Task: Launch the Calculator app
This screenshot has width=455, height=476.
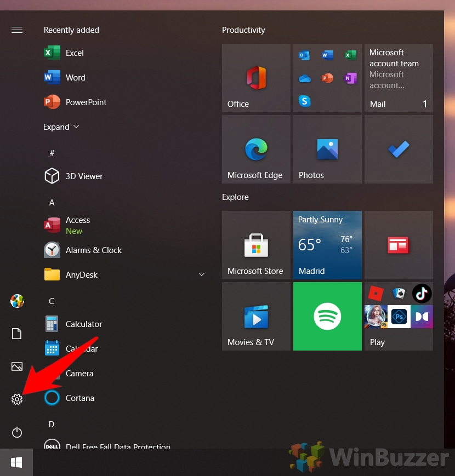Action: coord(83,324)
